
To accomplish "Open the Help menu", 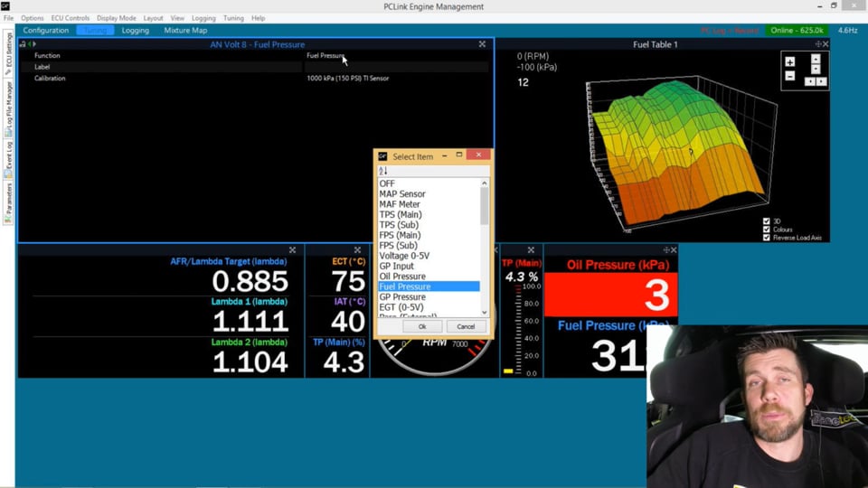I will click(258, 18).
